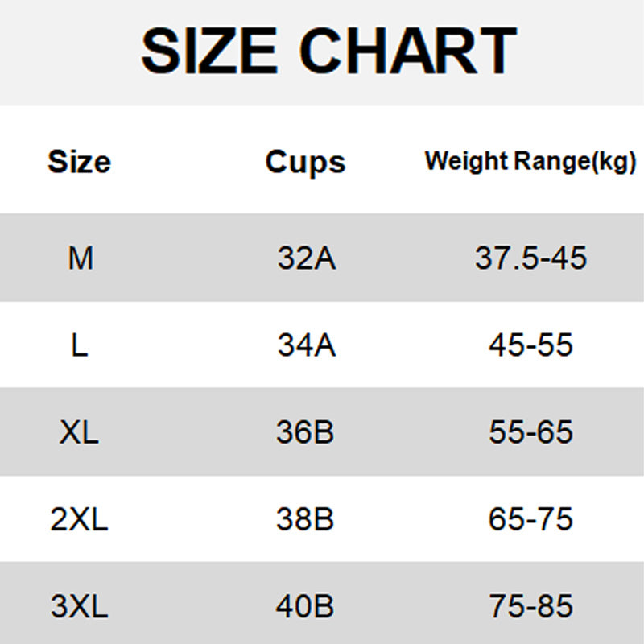This screenshot has width=644, height=644.
Task: Click the Weight Range(kg) column header
Action: pyautogui.click(x=530, y=162)
